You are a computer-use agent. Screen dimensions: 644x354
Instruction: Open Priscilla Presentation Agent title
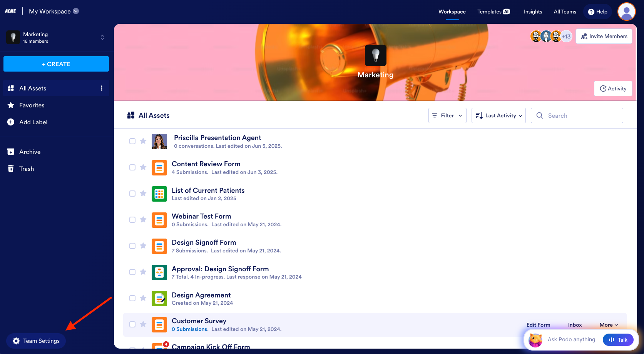pos(217,138)
